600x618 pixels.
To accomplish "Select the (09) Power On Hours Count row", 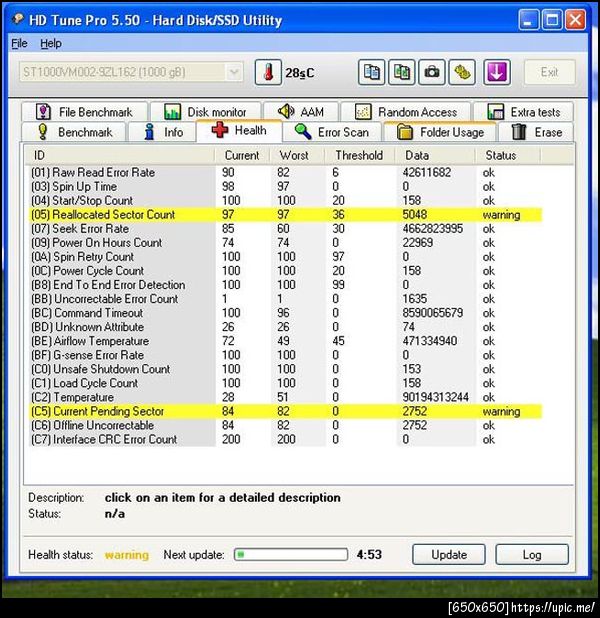I will pos(286,242).
